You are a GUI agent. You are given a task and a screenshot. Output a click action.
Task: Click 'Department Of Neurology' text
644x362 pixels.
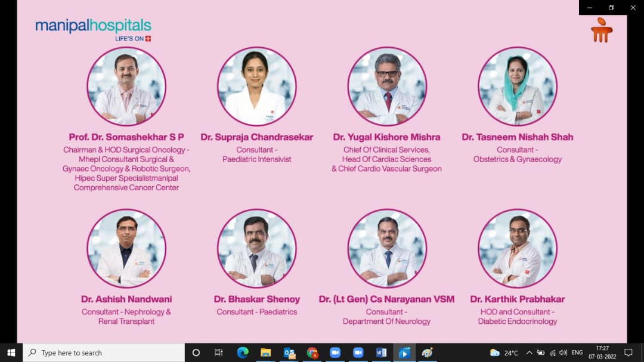click(386, 321)
